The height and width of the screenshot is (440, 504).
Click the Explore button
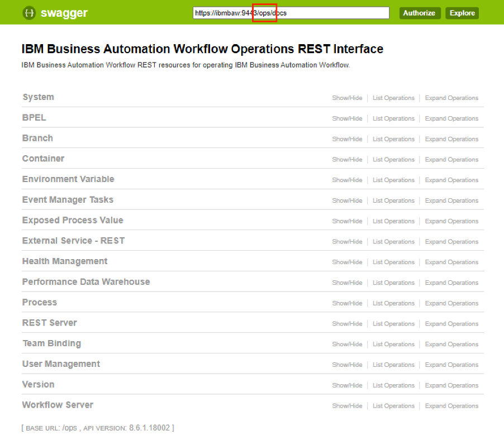[462, 13]
